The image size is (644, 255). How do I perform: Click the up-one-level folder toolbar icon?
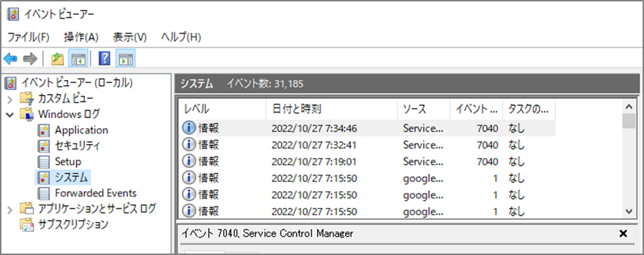coord(57,59)
